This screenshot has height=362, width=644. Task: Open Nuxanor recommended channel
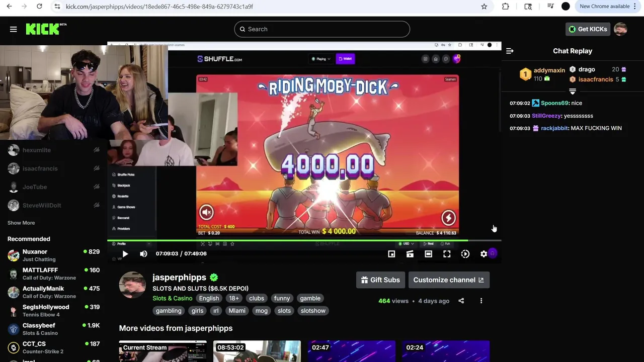[x=53, y=255]
